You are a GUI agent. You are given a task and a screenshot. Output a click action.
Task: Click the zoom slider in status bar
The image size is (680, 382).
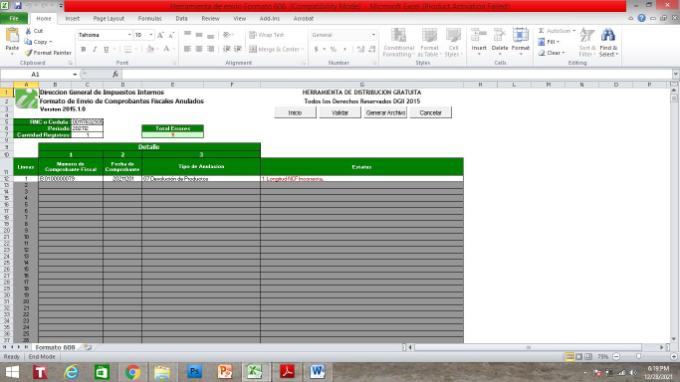638,357
